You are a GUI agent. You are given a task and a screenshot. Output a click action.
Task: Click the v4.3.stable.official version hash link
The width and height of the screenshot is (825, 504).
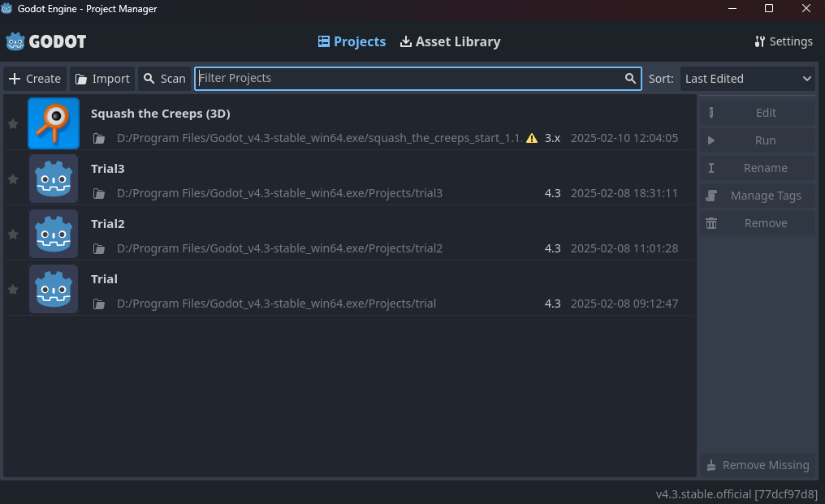point(736,494)
